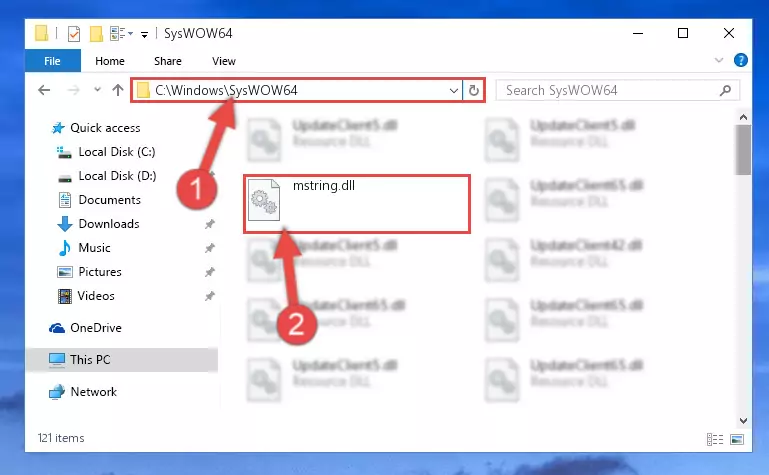This screenshot has height=475, width=769.
Task: Minimize the SysWOW64 window
Action: click(638, 33)
